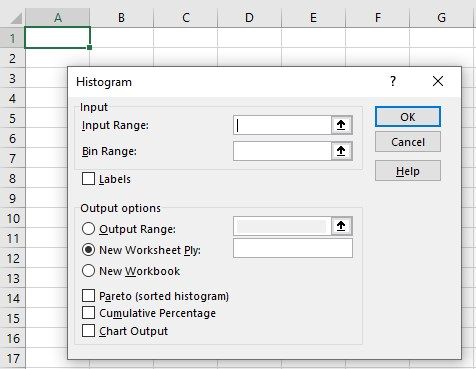Screen dimensions: 476x369
Task: Select row 1 header
Action: point(12,38)
